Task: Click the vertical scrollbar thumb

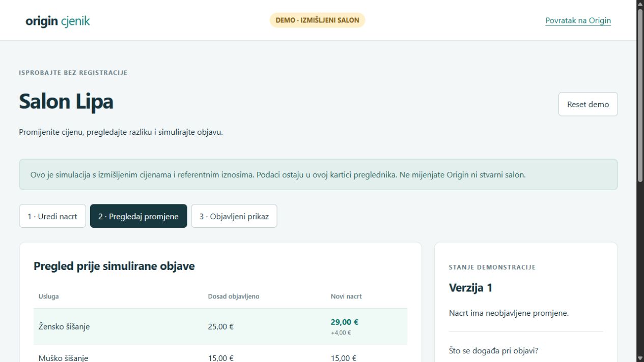Action: 640,94
